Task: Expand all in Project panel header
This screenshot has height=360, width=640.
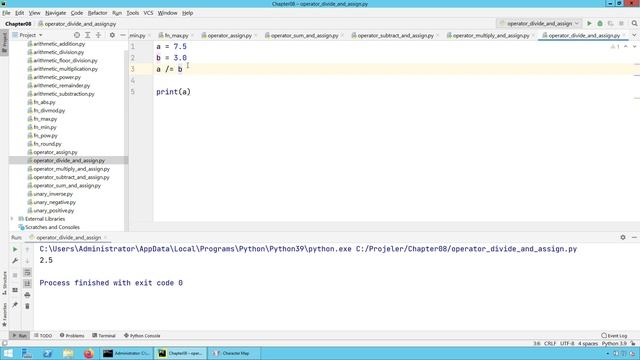Action: point(87,35)
